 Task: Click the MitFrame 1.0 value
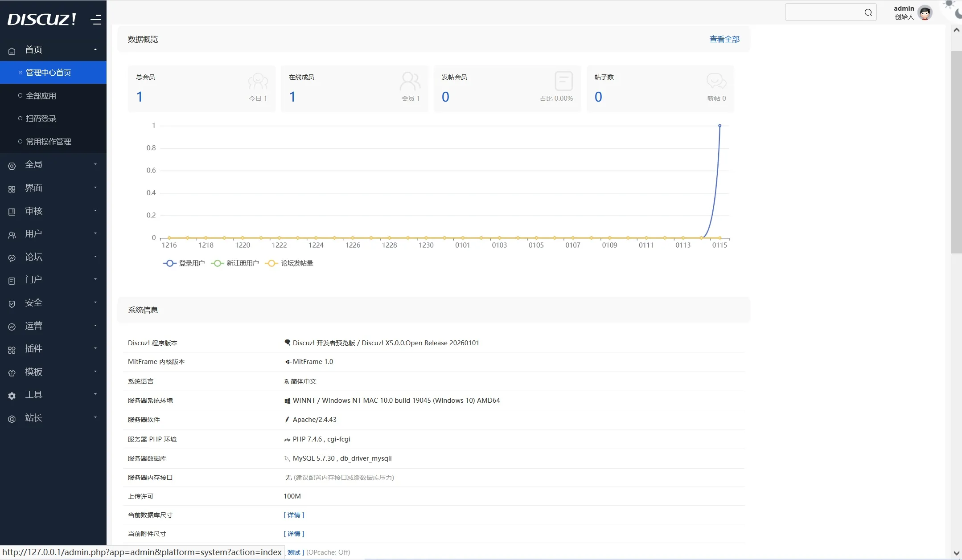pyautogui.click(x=313, y=362)
